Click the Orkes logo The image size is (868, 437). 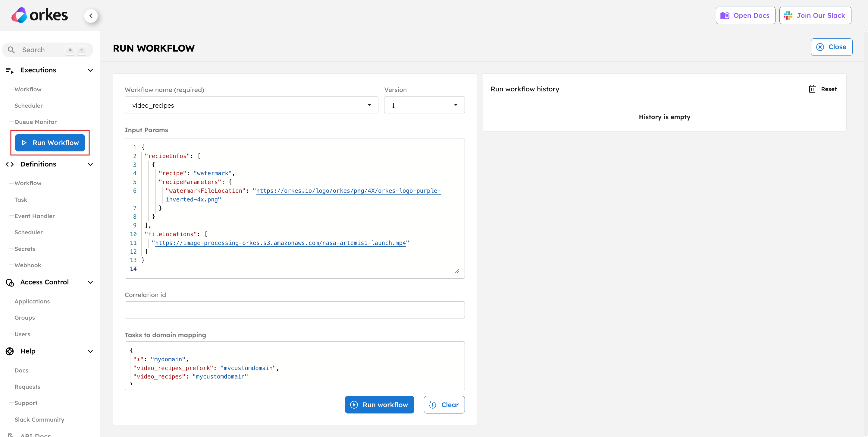[x=40, y=15]
